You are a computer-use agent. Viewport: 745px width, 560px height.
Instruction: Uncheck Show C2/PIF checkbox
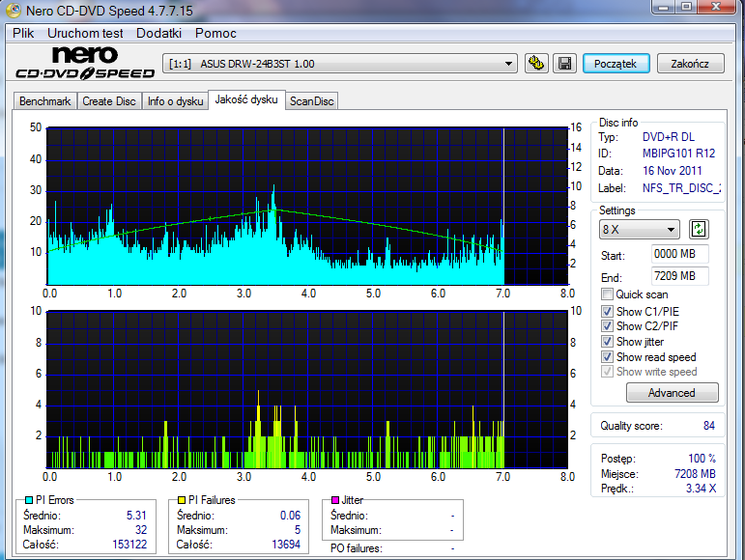(607, 326)
